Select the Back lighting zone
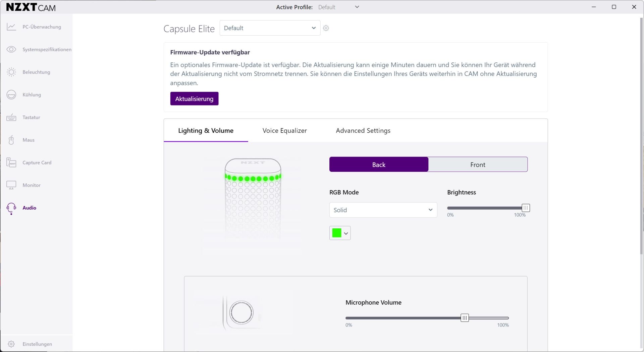 [x=379, y=165]
